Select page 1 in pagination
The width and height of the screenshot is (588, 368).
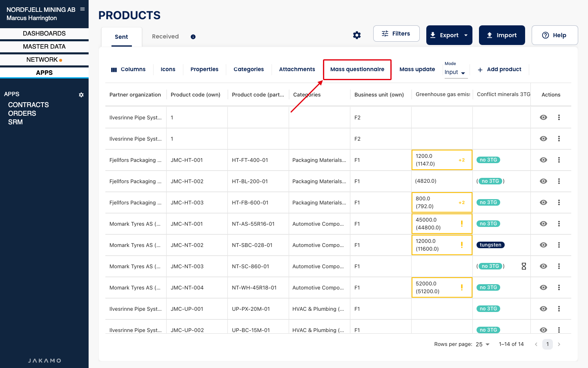tap(548, 344)
